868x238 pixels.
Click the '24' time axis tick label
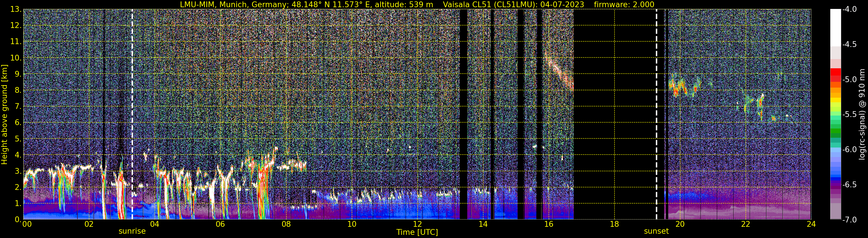[x=811, y=224]
